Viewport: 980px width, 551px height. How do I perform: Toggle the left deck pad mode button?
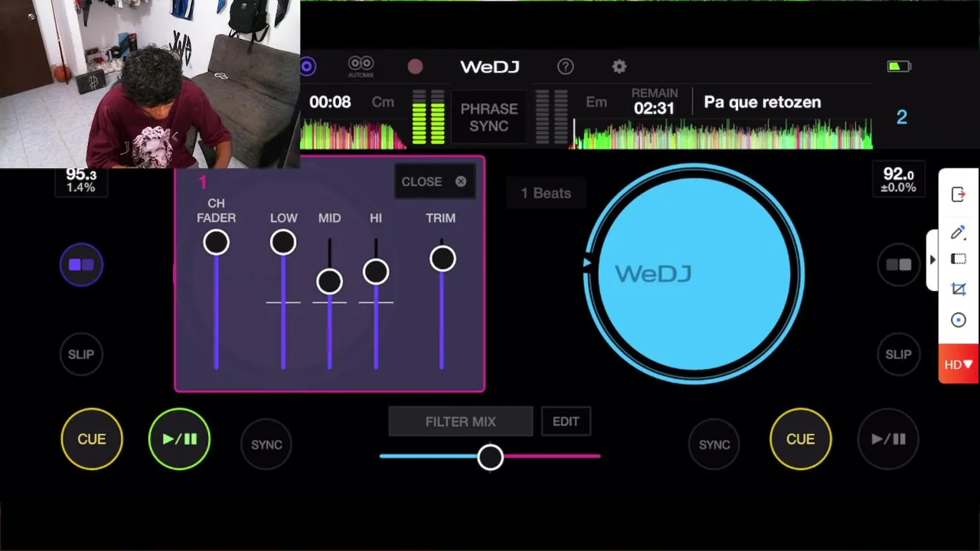(81, 265)
